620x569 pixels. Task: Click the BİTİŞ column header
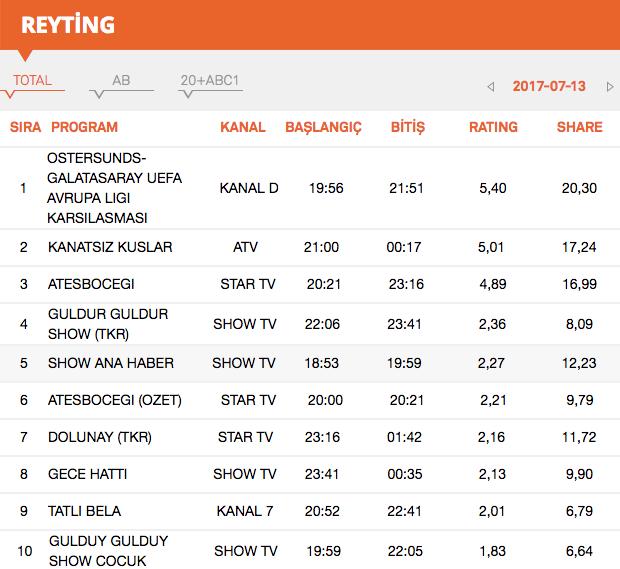(x=408, y=127)
